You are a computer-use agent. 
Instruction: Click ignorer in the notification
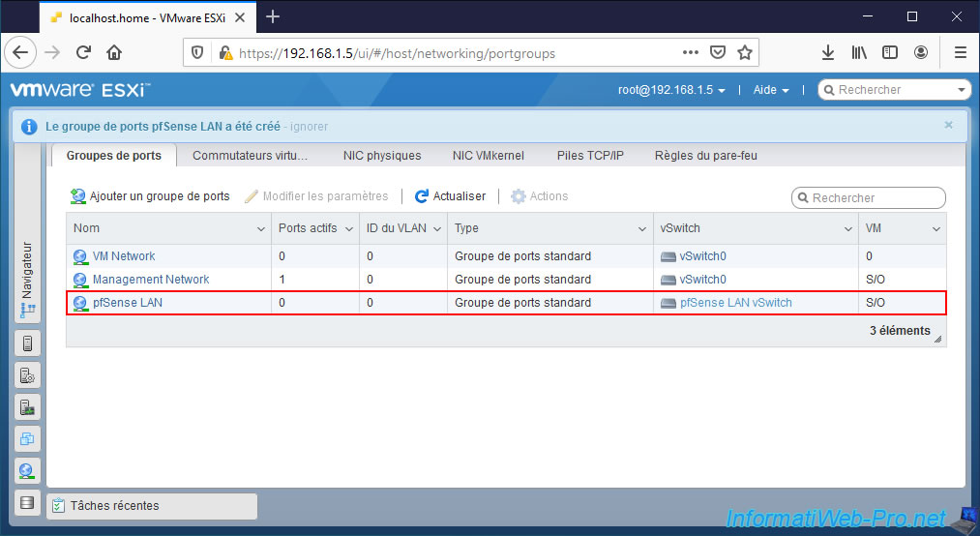coord(309,127)
